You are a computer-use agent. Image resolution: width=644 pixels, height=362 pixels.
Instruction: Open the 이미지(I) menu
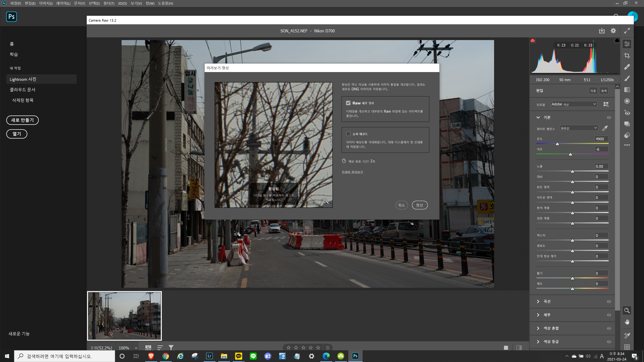(x=46, y=3)
